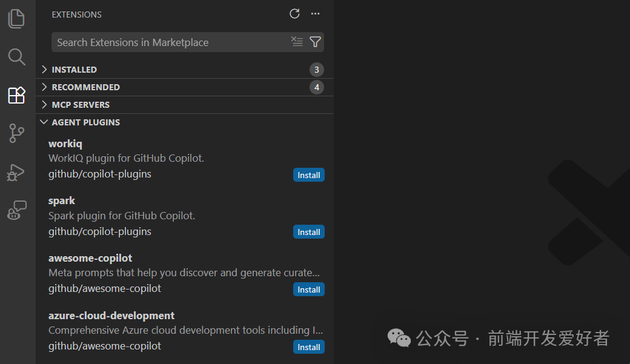Open the Explorer view in activity bar
Image resolution: width=630 pixels, height=364 pixels.
pyautogui.click(x=17, y=18)
